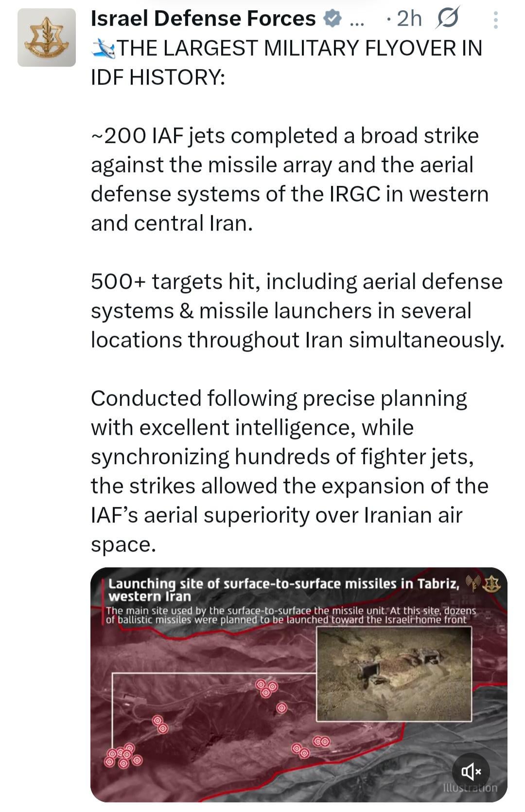Click the video title "Launching site of surface-to-surface missiles"

[283, 589]
